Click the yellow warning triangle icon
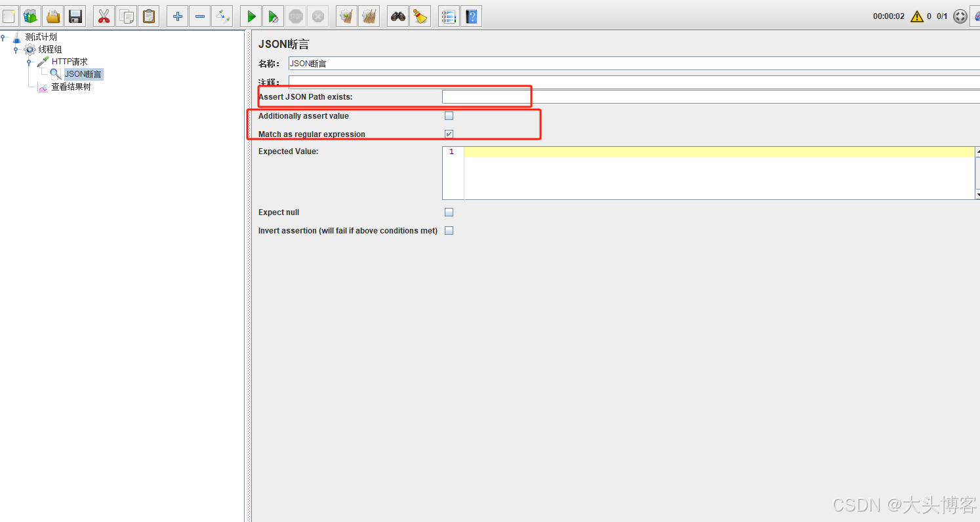Screen dimensions: 980x522 click(x=917, y=16)
